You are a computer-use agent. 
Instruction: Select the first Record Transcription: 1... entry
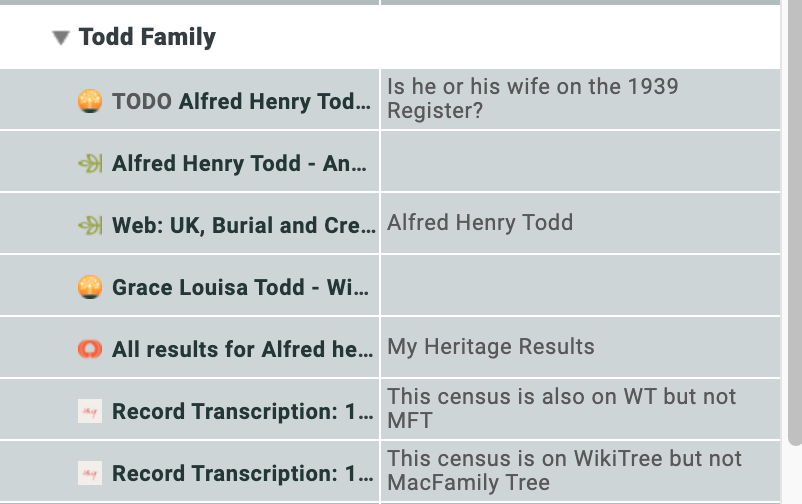click(x=241, y=411)
